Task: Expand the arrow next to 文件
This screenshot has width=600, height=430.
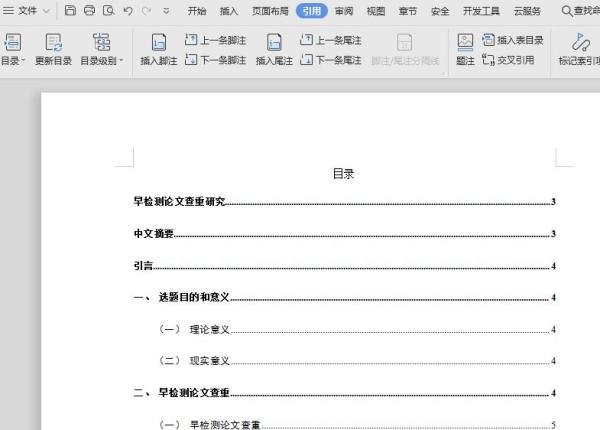Action: (46, 11)
